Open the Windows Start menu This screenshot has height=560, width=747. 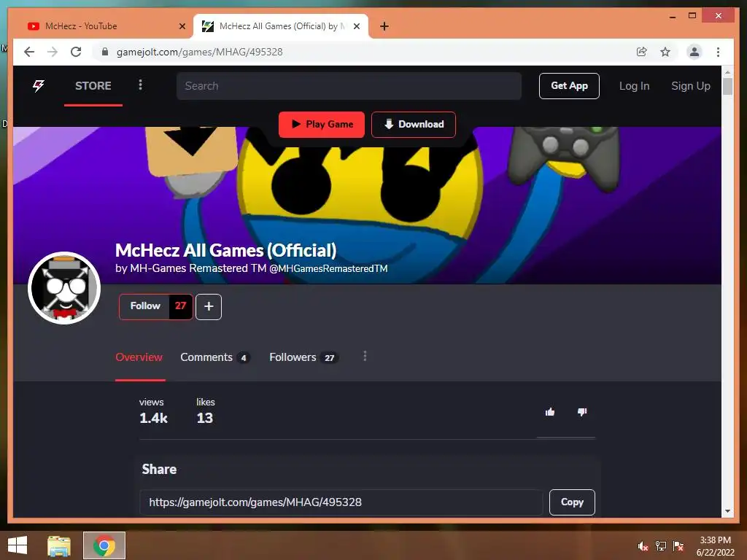click(x=18, y=545)
